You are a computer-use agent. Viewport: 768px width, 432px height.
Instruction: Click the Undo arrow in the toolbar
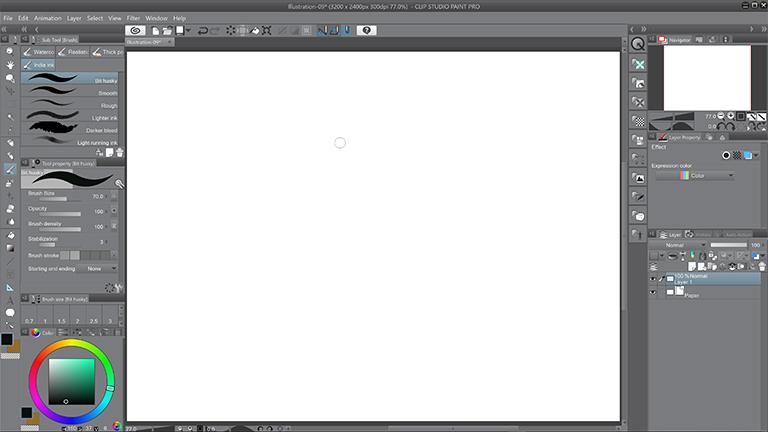[x=203, y=31]
